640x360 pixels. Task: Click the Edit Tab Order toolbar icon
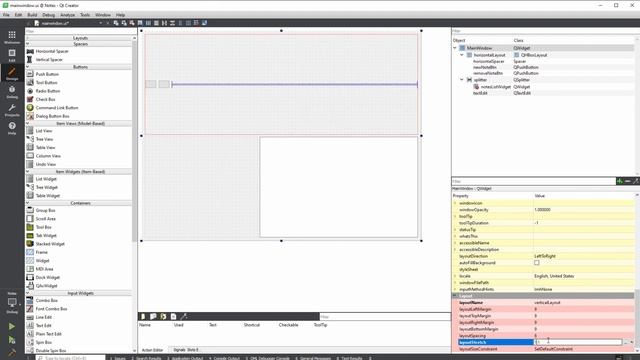140,23
